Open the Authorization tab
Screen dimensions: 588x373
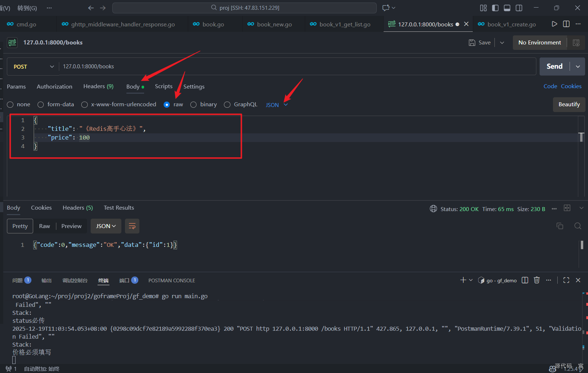tap(55, 86)
